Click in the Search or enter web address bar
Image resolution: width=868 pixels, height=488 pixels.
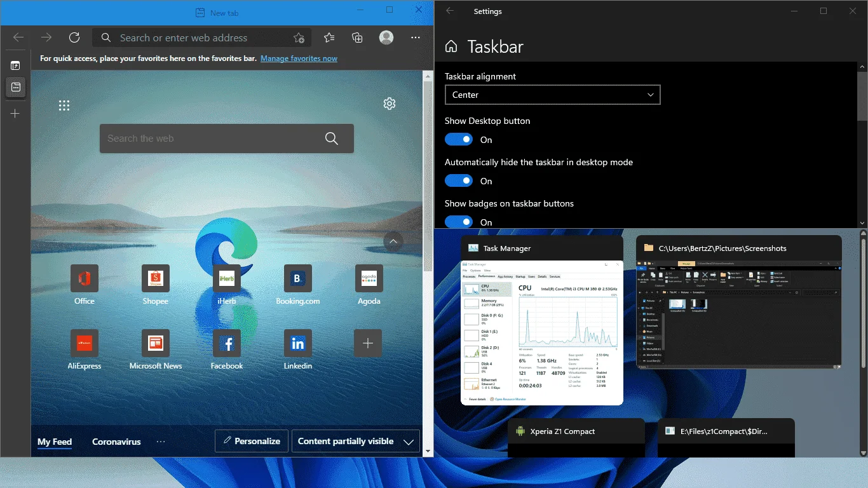coord(201,38)
